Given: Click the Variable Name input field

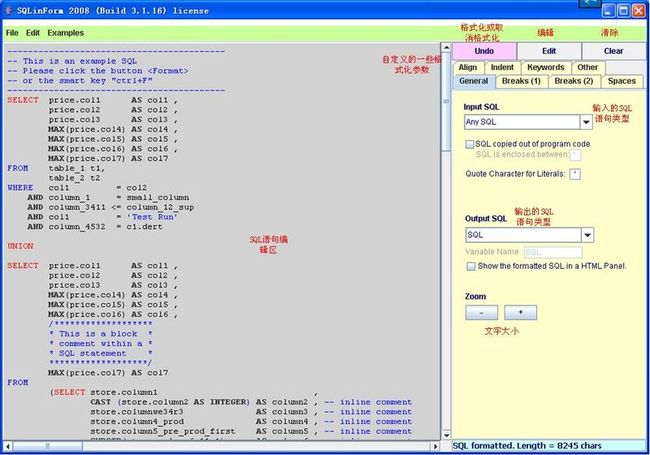Looking at the screenshot, I should pos(553,252).
